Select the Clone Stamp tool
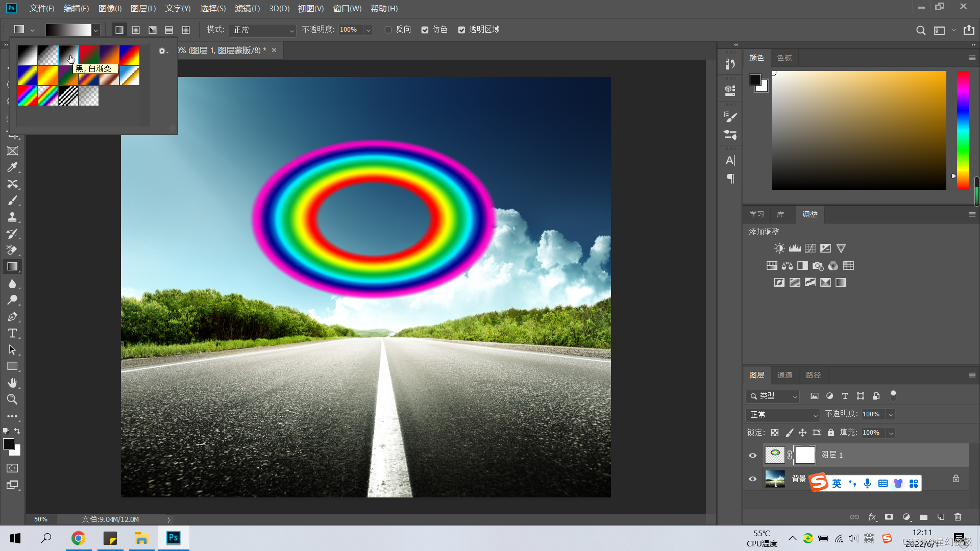 (12, 217)
